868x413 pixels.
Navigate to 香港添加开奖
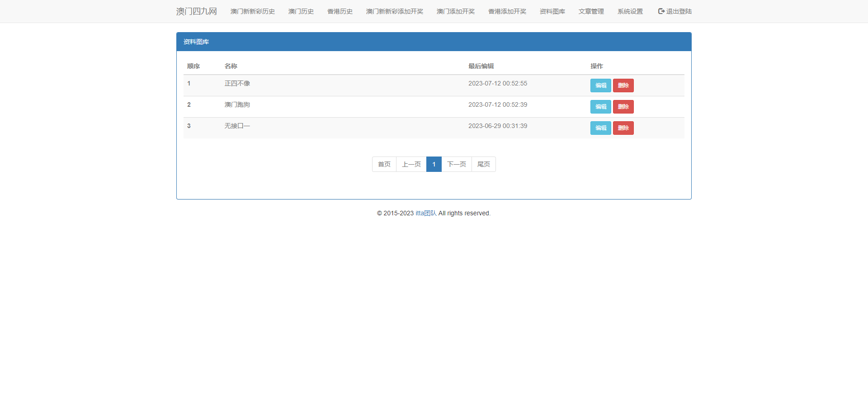click(507, 11)
